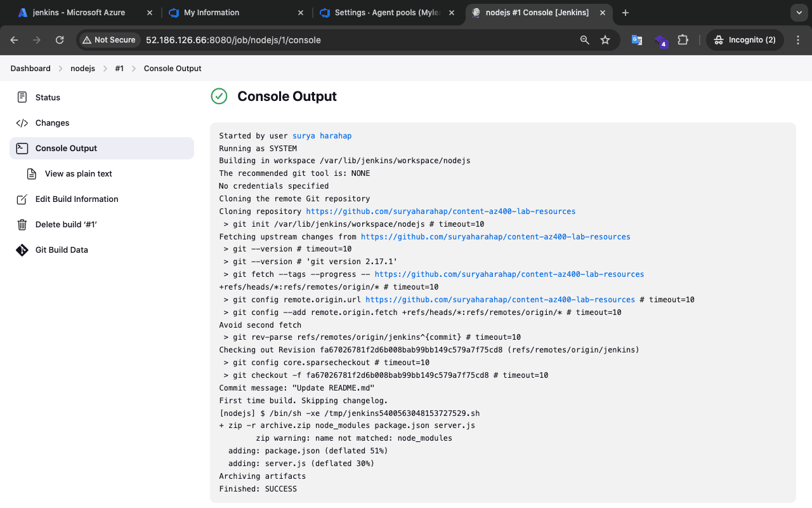Screen dimensions: 812x508
Task: Click the Finished: SUCCESS line
Action: pos(258,489)
